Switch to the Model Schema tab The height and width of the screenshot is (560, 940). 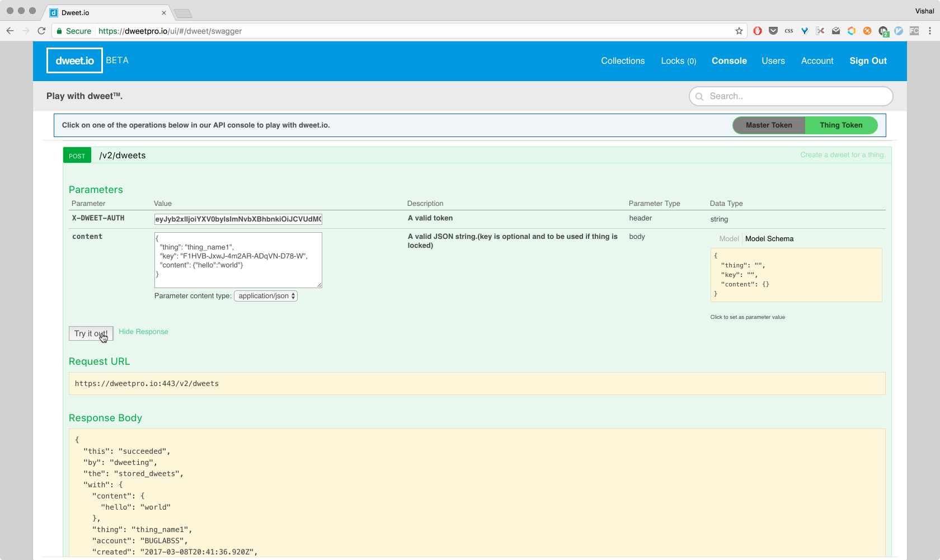pyautogui.click(x=769, y=239)
